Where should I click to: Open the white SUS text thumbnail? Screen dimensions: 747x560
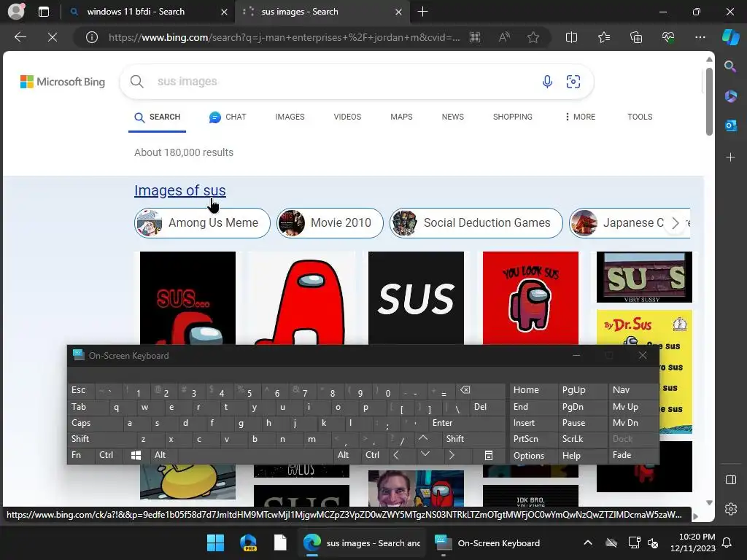[416, 297]
